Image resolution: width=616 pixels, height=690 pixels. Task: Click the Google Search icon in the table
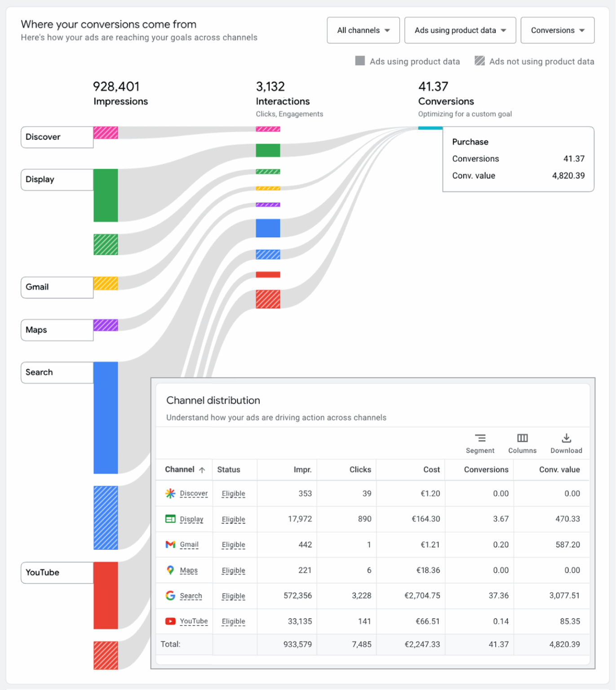170,596
